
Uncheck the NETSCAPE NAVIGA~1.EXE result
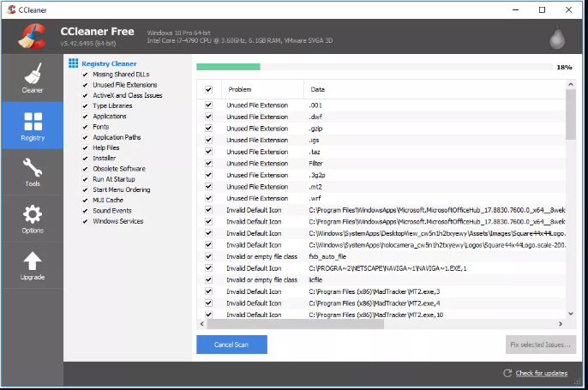tap(208, 268)
